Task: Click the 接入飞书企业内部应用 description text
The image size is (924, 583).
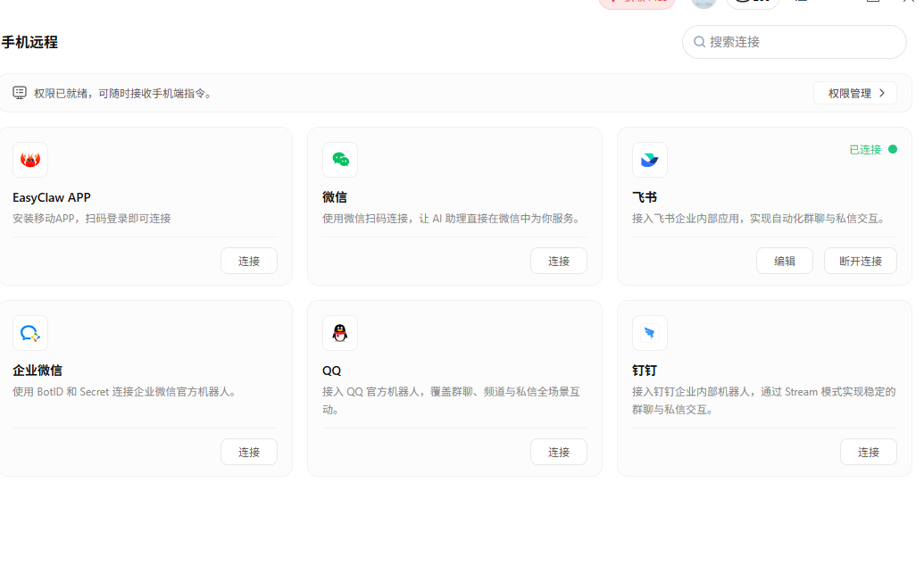Action: [760, 218]
